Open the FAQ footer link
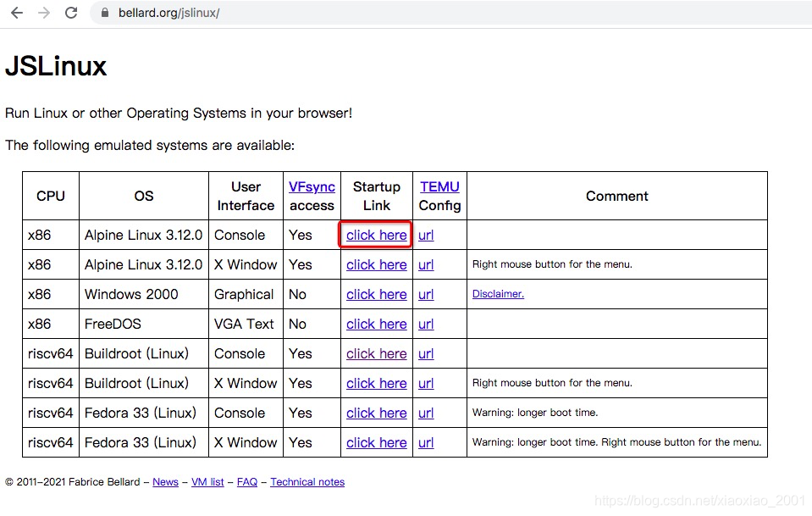Screen dimensions: 812x516 (x=247, y=482)
